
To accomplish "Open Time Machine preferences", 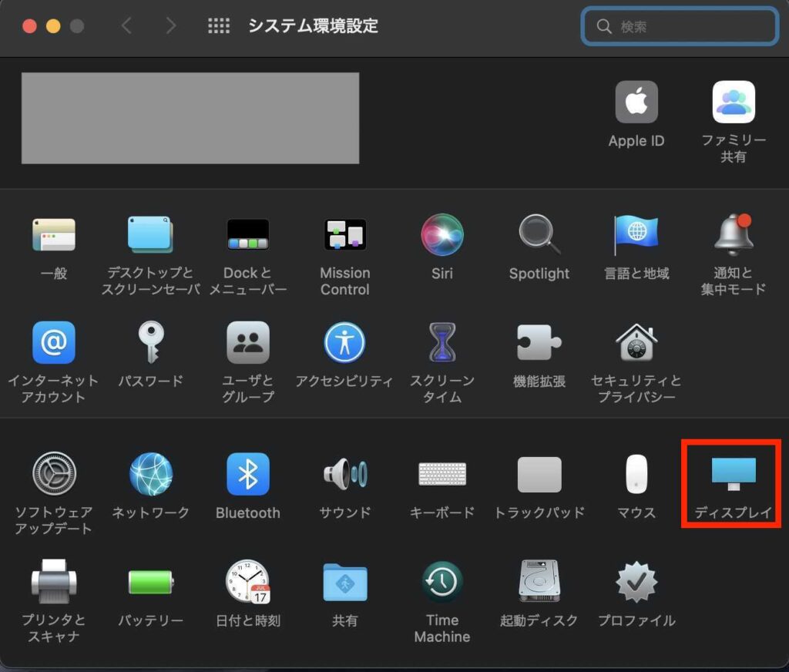I will [x=442, y=581].
